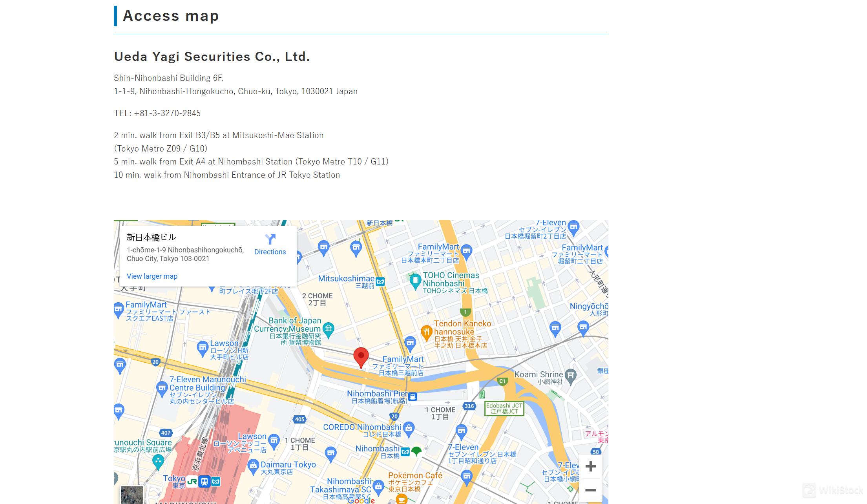Click the Daimaru Tokyo shopping icon
Viewport: 867px width, 504px height.
pyautogui.click(x=254, y=466)
